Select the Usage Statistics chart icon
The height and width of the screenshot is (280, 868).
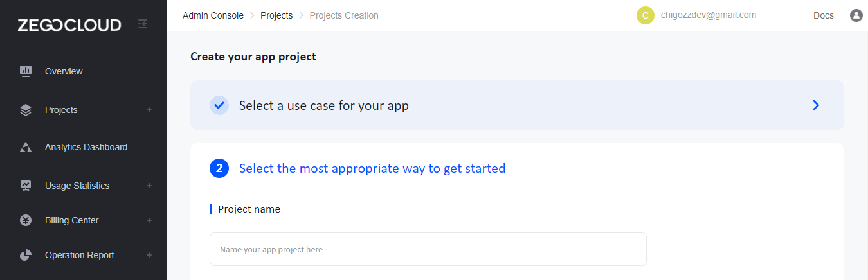point(26,186)
